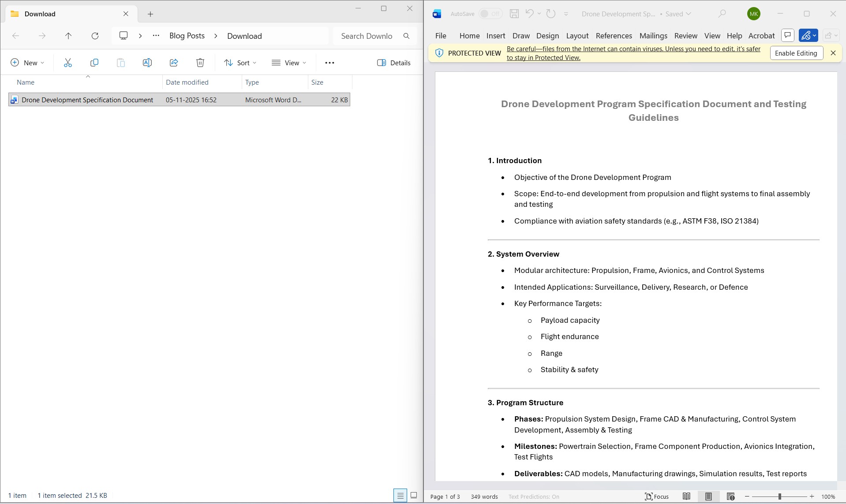Open the New item dropdown

click(x=27, y=63)
